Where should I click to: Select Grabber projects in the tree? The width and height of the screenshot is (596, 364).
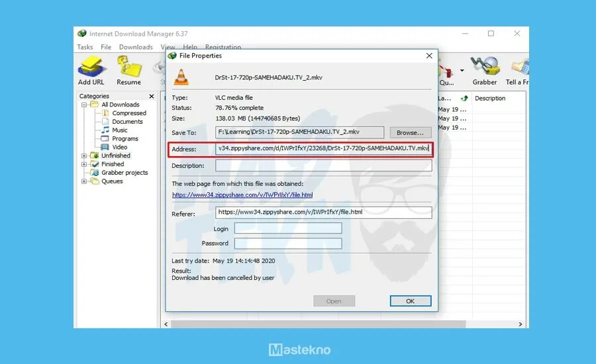pos(124,173)
